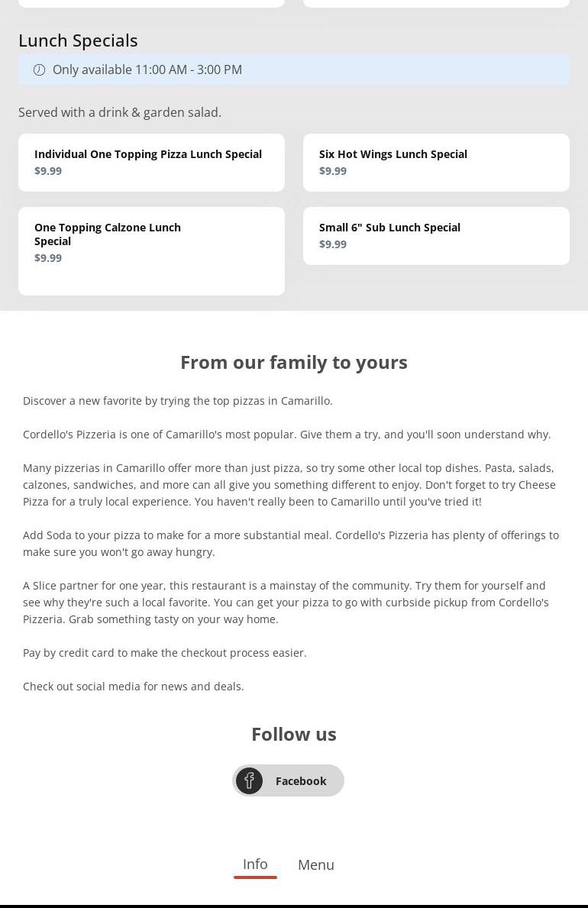Click the $9.99 price under Six Hot Wings
The width and height of the screenshot is (588, 908).
333,171
